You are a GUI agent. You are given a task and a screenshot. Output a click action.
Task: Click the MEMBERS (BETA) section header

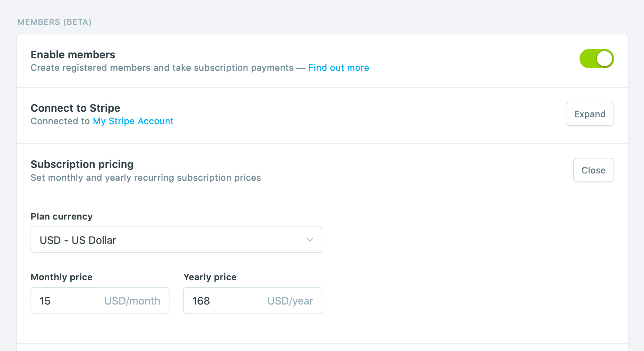tap(54, 22)
